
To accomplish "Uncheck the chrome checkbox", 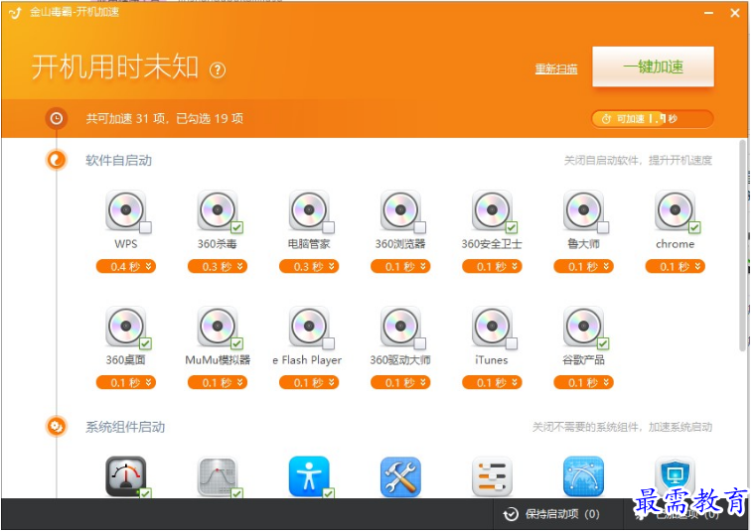I will point(694,227).
